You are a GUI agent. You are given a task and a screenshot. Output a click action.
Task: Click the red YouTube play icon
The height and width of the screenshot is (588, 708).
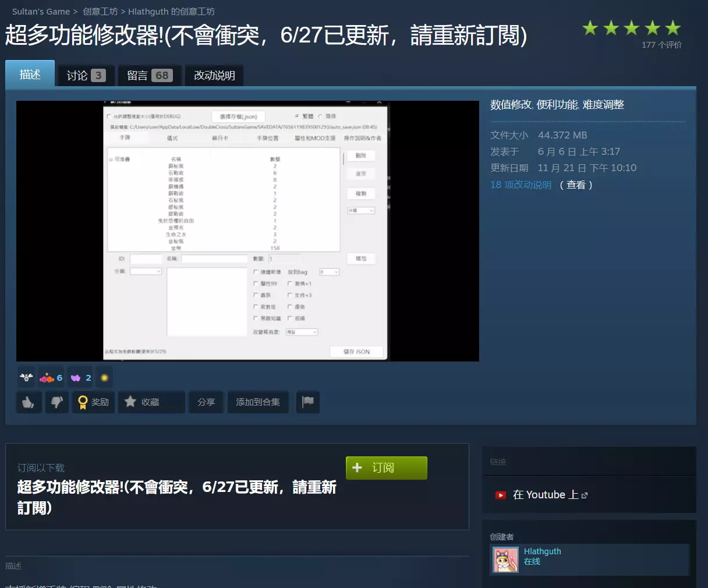click(x=501, y=495)
